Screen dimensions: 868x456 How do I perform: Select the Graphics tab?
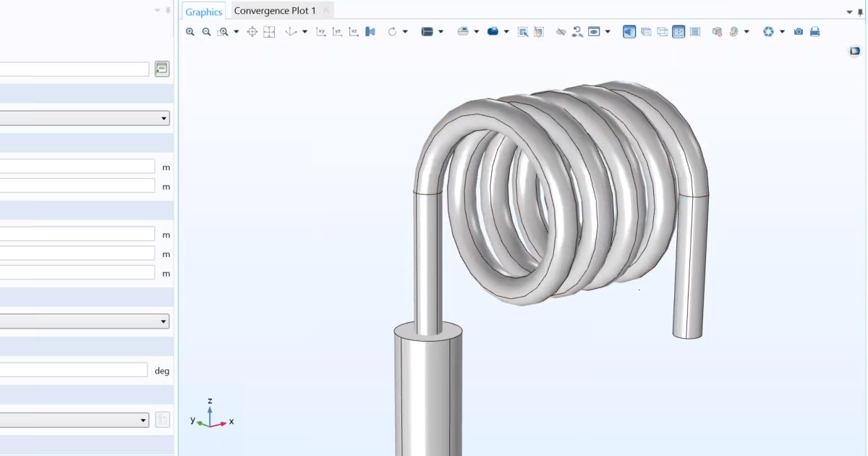[203, 11]
